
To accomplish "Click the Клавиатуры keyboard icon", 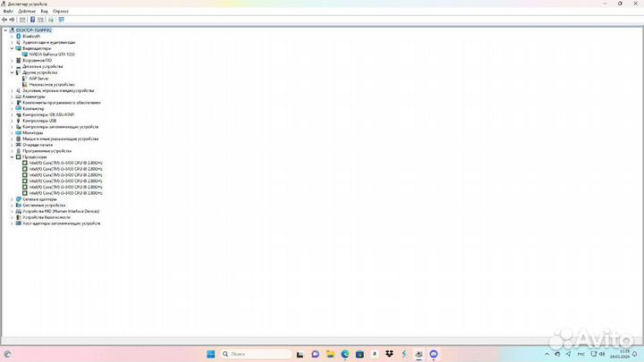I will click(x=19, y=97).
